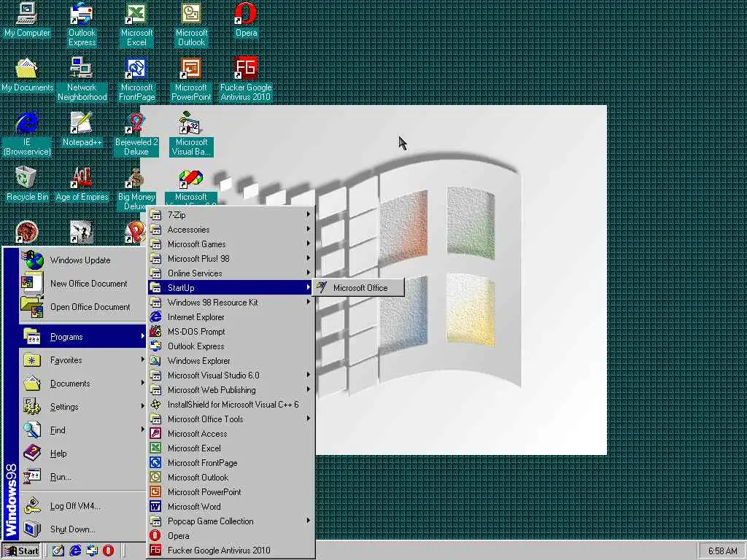
Task: Launch Microsoft Outlook from Programs menu
Action: coord(231,478)
